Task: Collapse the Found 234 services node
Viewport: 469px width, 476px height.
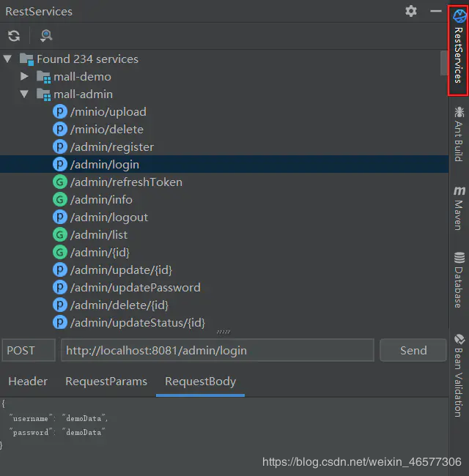Action: [7, 59]
